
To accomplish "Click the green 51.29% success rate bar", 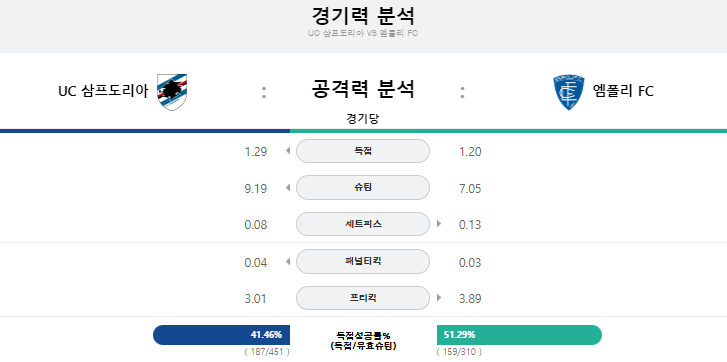I will coord(519,335).
